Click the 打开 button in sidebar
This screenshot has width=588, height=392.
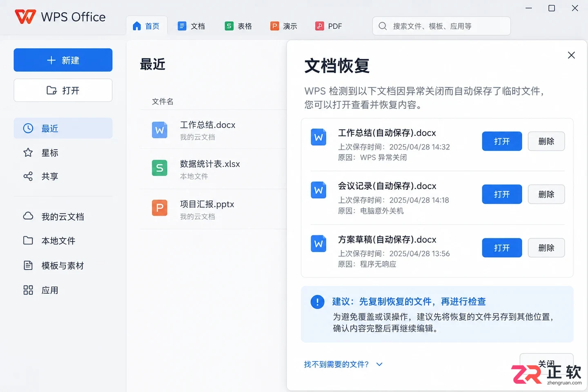tap(63, 90)
